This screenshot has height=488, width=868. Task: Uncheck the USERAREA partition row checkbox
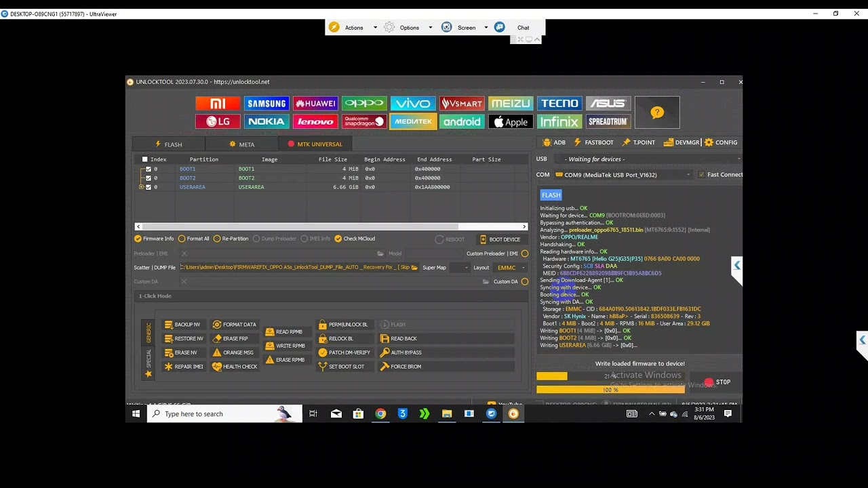tap(149, 187)
